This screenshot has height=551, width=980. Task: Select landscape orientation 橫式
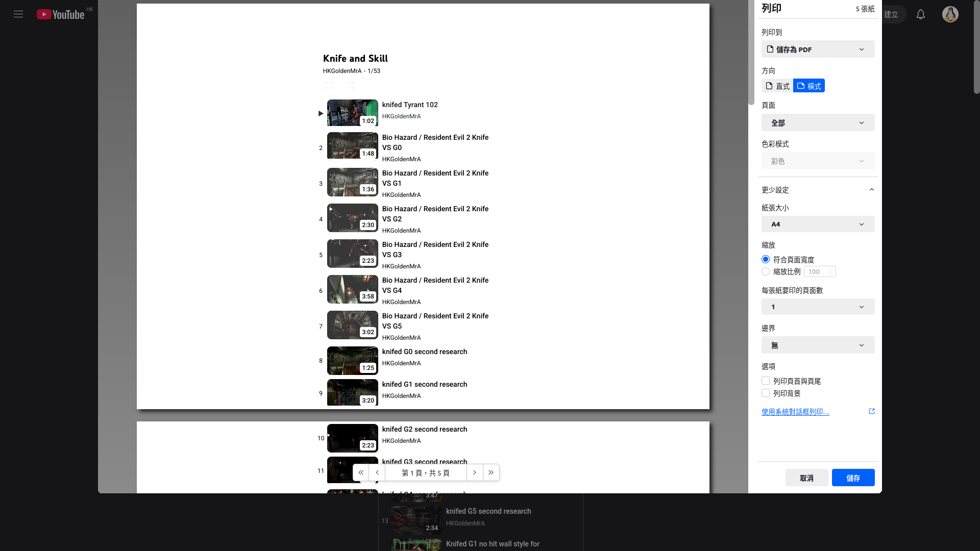(809, 86)
